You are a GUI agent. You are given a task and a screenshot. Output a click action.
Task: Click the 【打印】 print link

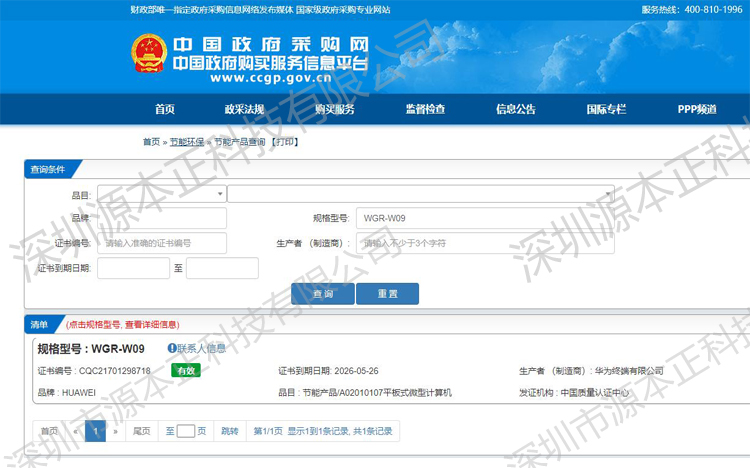(x=285, y=142)
